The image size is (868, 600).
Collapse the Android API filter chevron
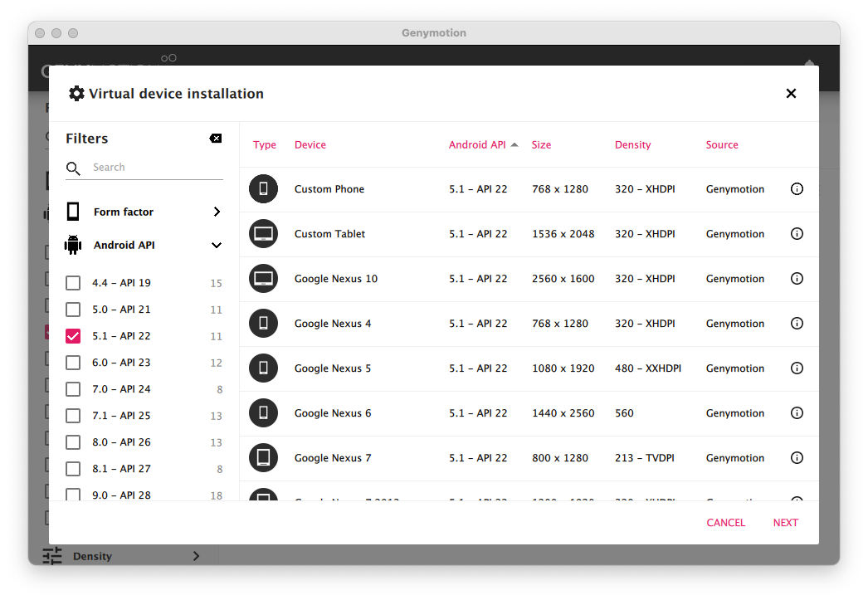[x=217, y=245]
